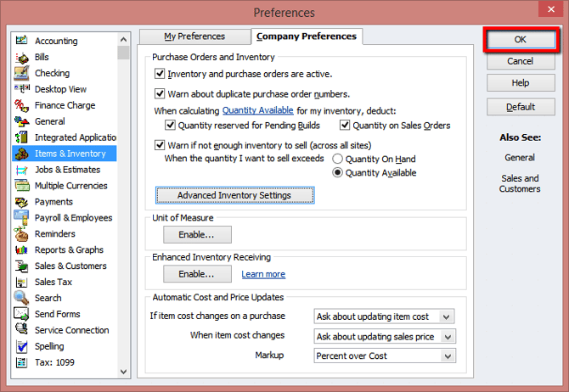This screenshot has height=392, width=569.
Task: Select the Company Preferences tab
Action: tap(307, 36)
